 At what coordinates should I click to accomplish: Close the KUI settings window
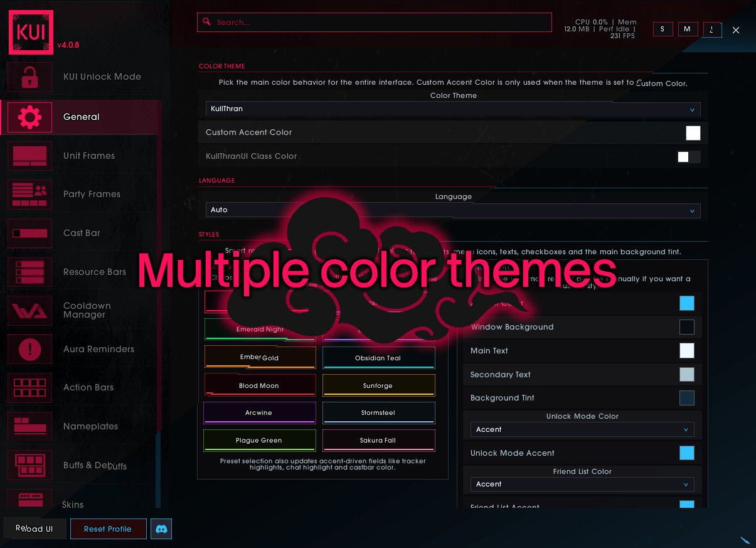click(736, 30)
